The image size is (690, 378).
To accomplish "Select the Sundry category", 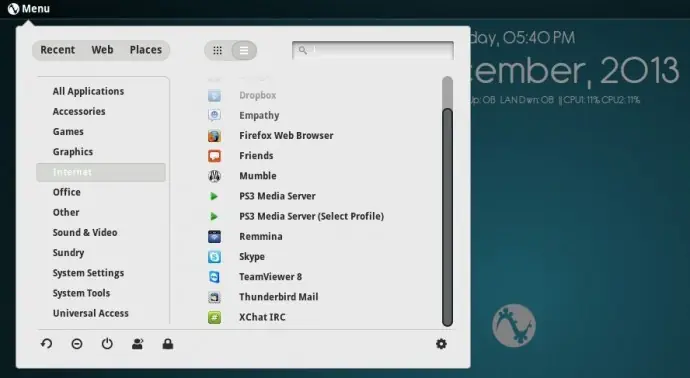I will click(68, 253).
